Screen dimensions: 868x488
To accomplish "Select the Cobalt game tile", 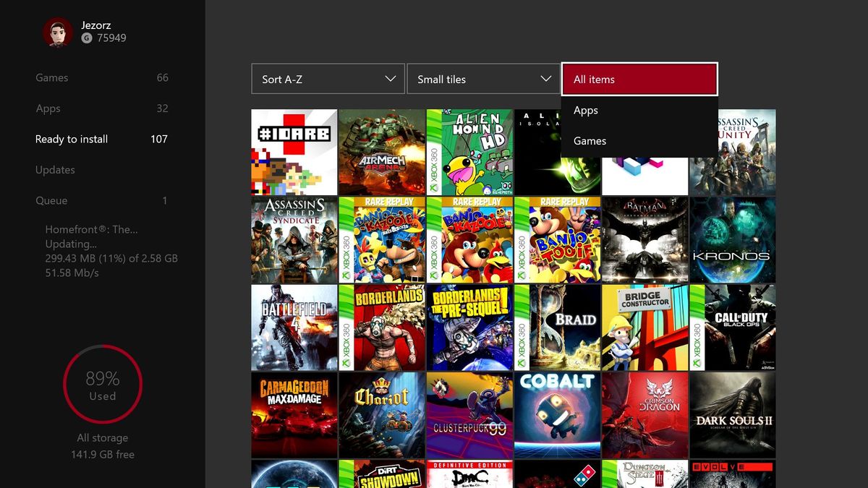I will (x=557, y=415).
